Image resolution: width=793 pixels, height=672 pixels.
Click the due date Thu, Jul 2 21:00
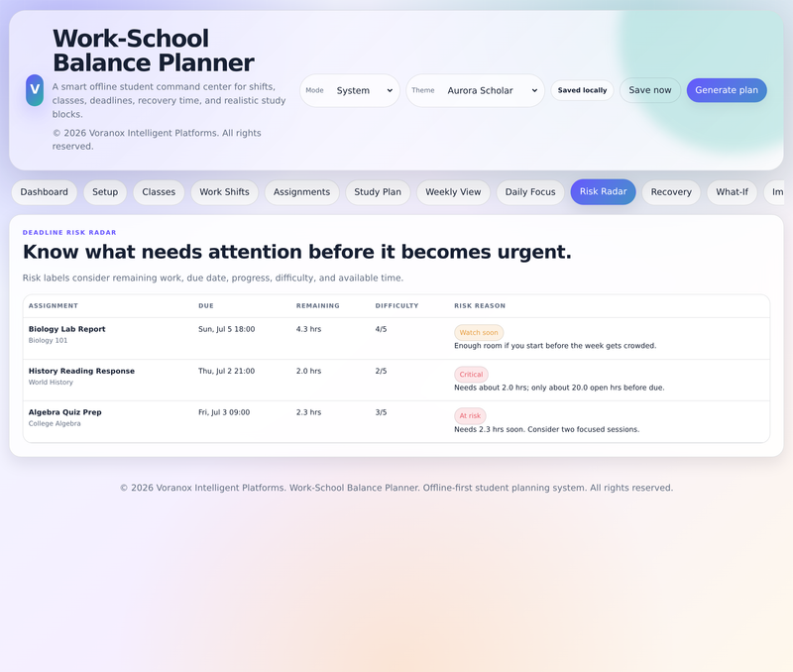227,371
